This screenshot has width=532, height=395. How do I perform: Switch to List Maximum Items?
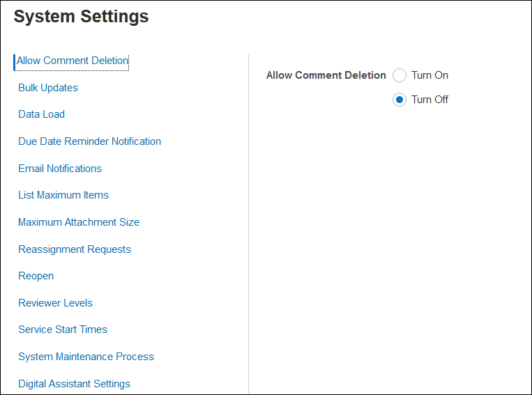coord(63,195)
